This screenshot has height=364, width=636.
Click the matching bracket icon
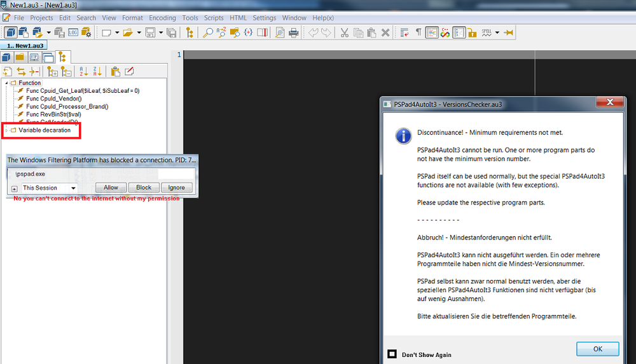(x=248, y=33)
